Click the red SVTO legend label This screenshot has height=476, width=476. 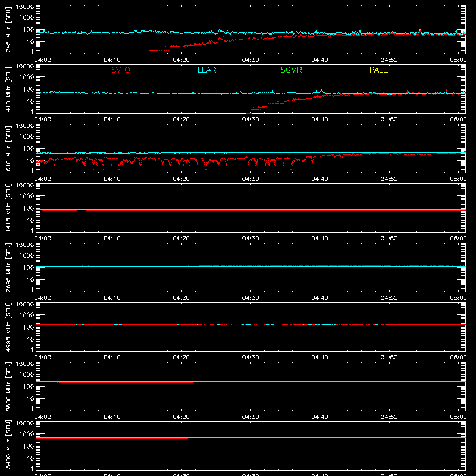[121, 70]
